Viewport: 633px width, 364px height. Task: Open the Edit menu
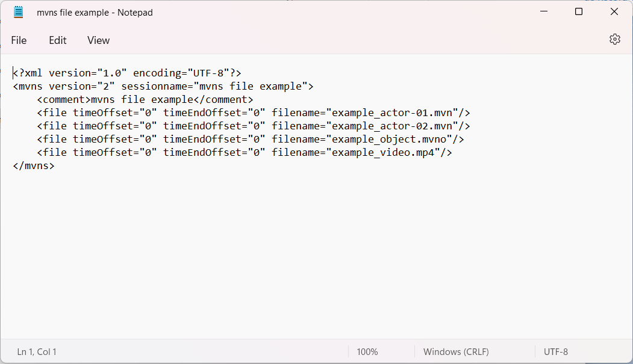pyautogui.click(x=57, y=40)
